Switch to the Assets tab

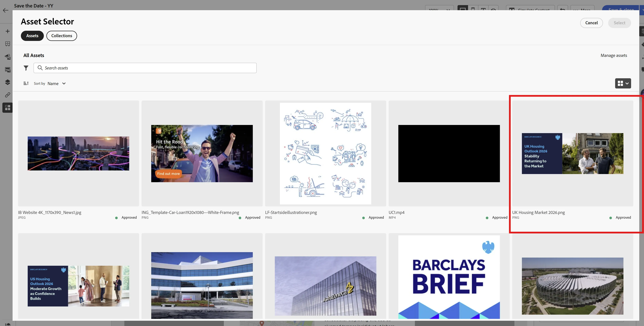[x=32, y=36]
